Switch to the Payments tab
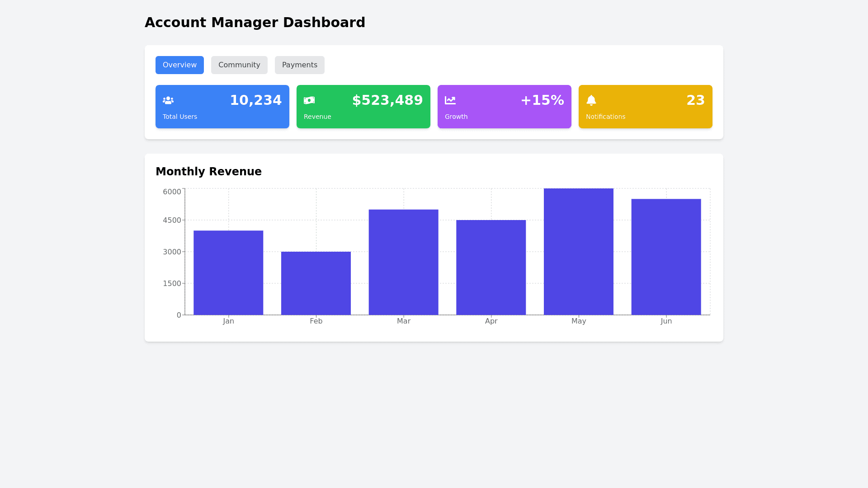Screen dimensions: 868x488 [x=299, y=65]
